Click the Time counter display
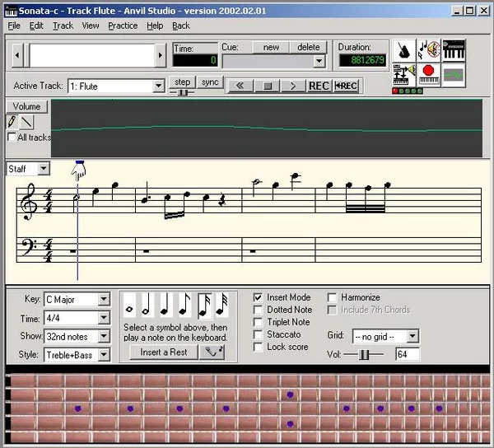494x448 pixels. point(195,60)
